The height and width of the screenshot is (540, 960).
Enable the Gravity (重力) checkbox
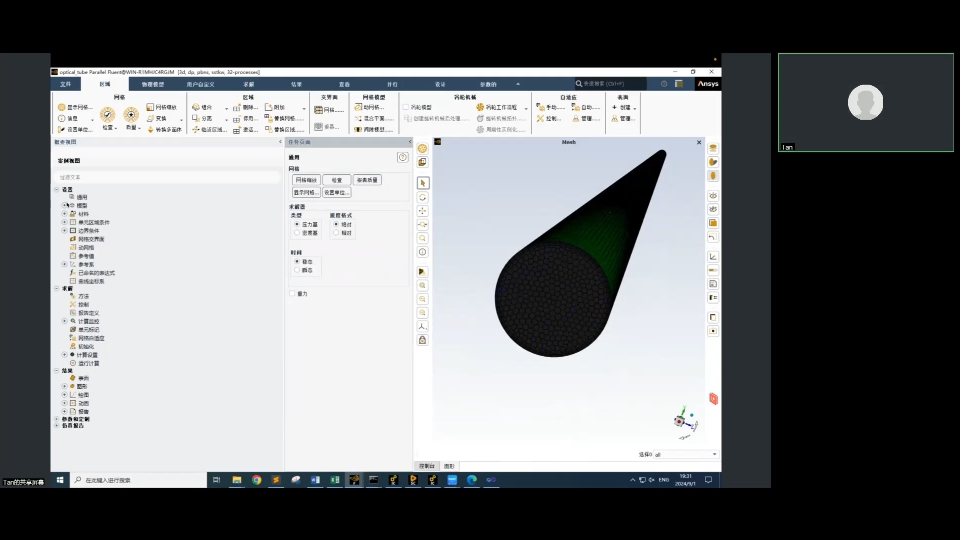[292, 294]
